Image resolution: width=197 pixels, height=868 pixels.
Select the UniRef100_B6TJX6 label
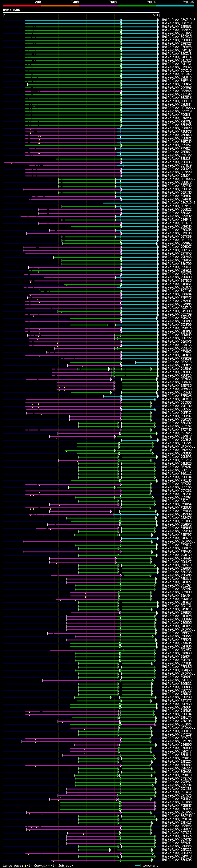(177, 74)
